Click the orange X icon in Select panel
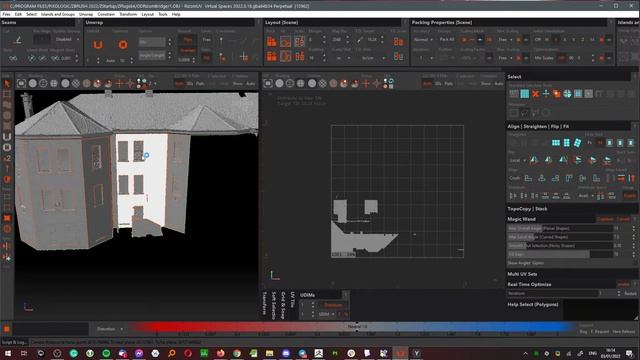The height and width of the screenshot is (360, 640). (536, 94)
